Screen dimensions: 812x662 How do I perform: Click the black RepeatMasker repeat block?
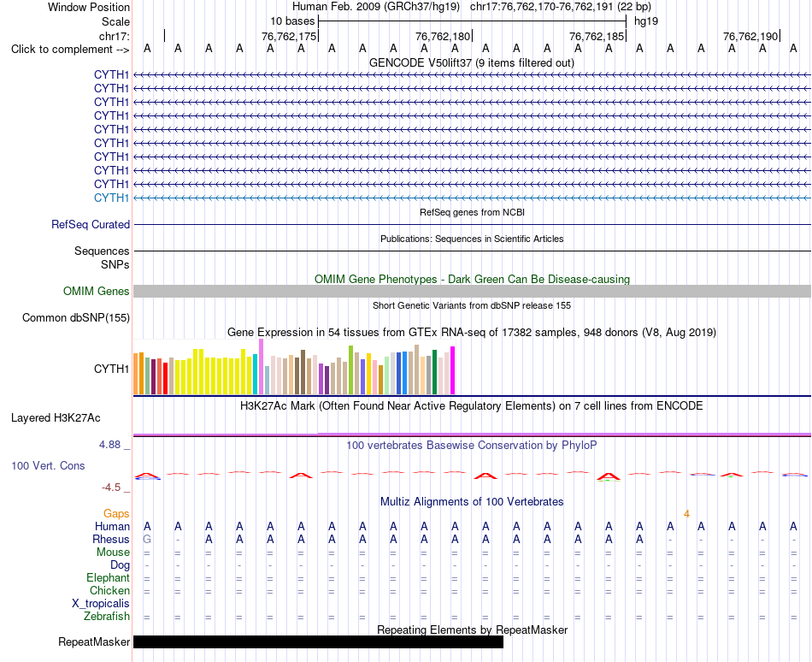click(x=318, y=642)
